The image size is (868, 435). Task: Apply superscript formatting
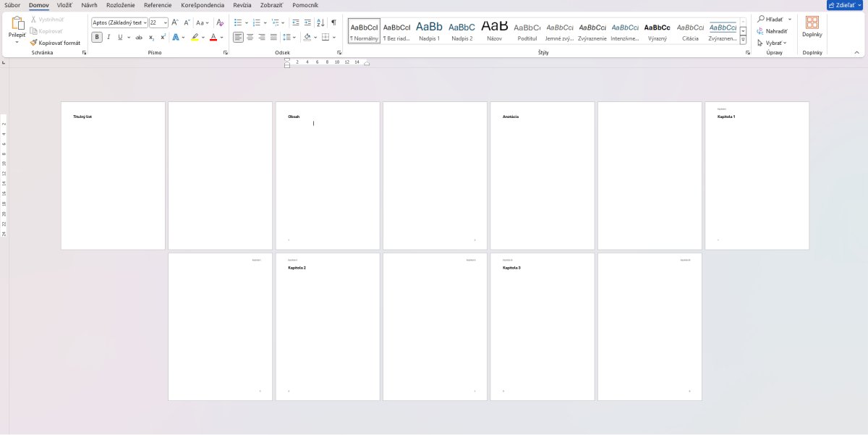pos(163,37)
